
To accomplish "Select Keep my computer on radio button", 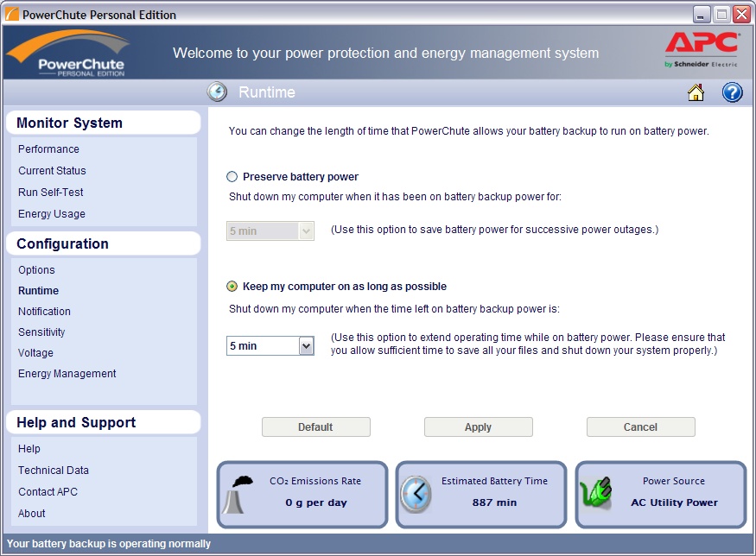I will (x=232, y=286).
